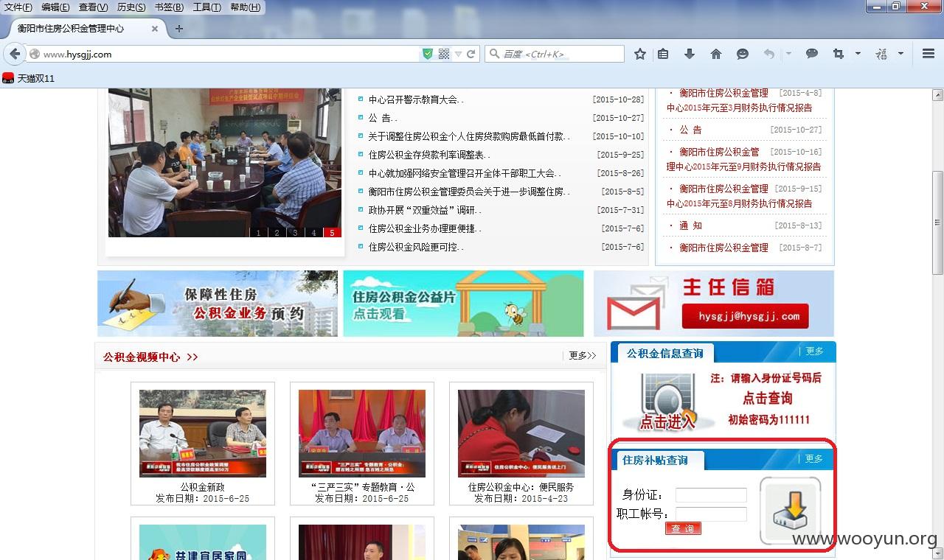Open 住房公积金存贷款利率调整表 news link
The width and height of the screenshot is (944, 560).
click(x=430, y=155)
